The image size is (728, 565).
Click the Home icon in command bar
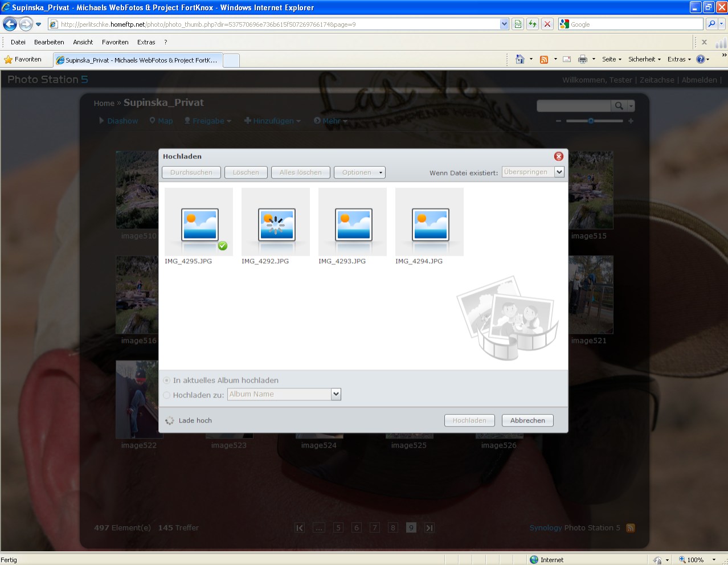click(520, 59)
